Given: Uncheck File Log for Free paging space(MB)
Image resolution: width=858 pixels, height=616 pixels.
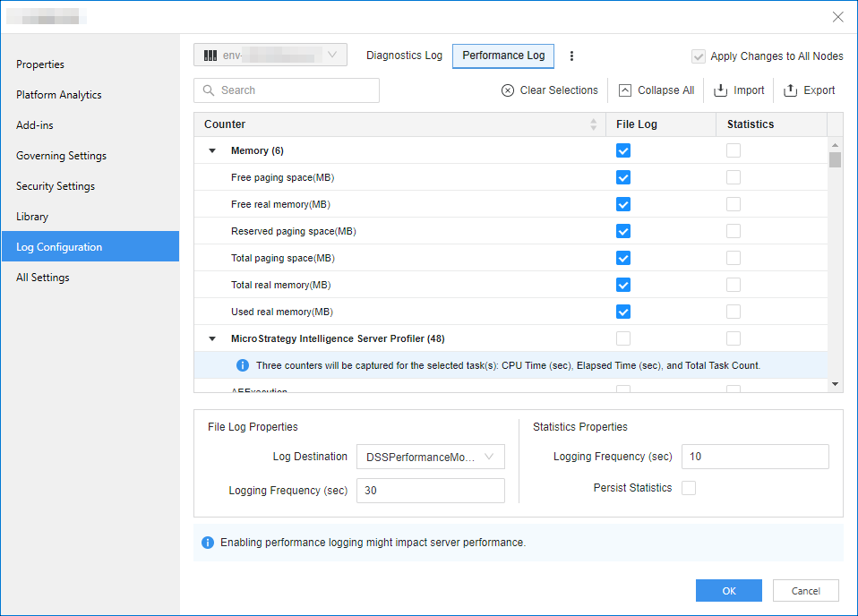Looking at the screenshot, I should click(x=623, y=177).
